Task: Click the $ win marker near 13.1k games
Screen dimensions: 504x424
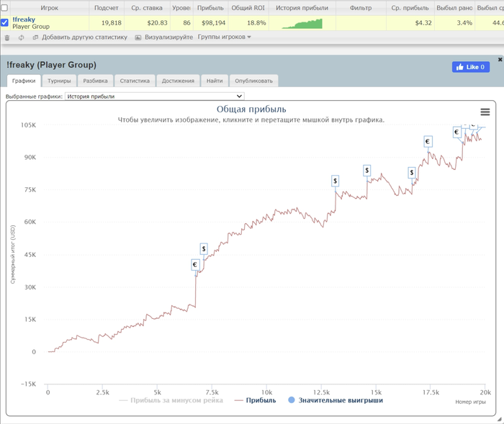Action: point(336,181)
